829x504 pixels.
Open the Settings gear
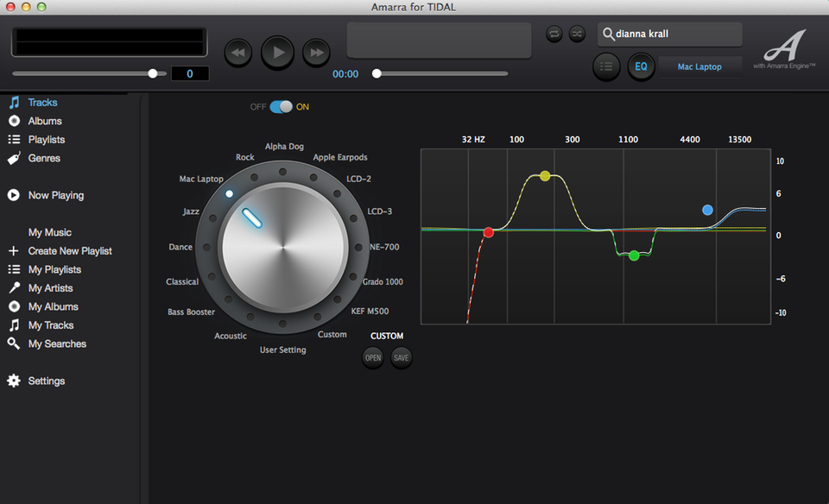click(x=14, y=381)
